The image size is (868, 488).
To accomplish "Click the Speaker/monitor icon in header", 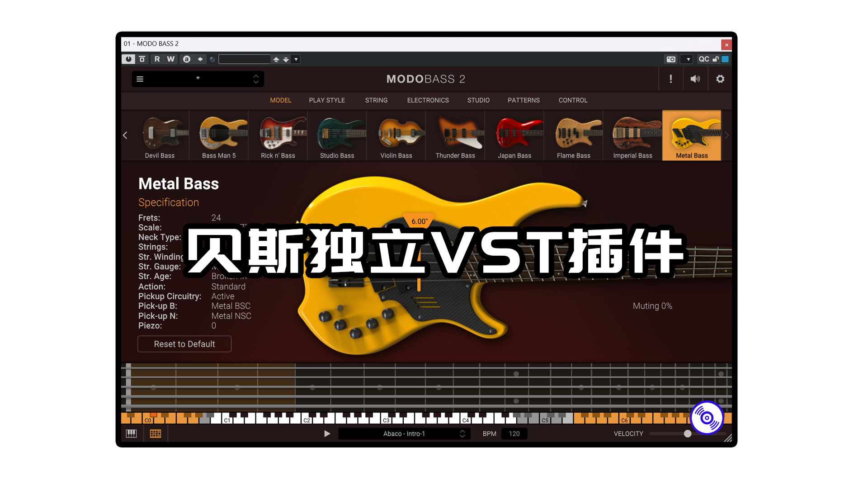I will (694, 79).
